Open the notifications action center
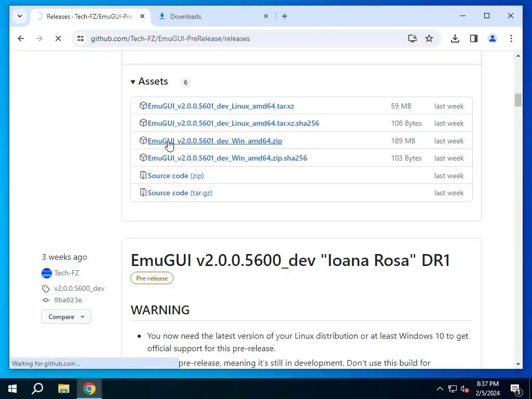This screenshot has width=532, height=399. [515, 389]
